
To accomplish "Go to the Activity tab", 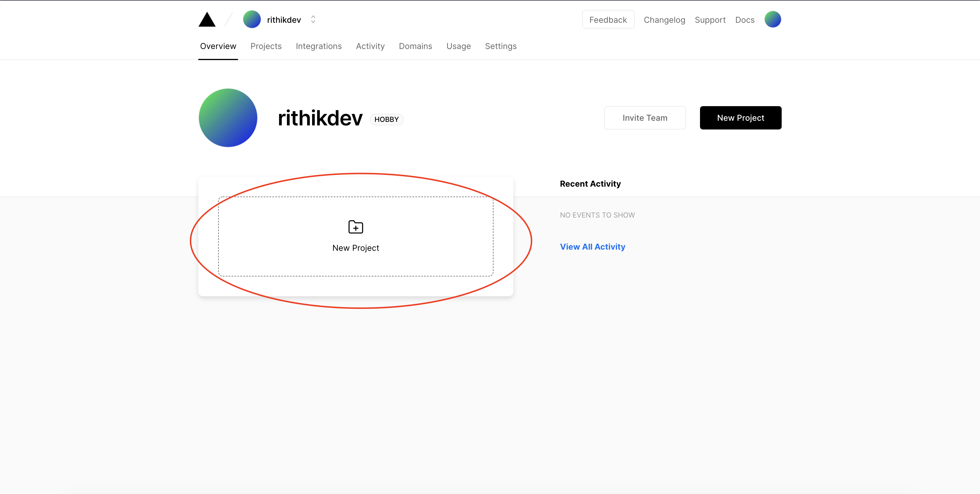I will pos(370,46).
